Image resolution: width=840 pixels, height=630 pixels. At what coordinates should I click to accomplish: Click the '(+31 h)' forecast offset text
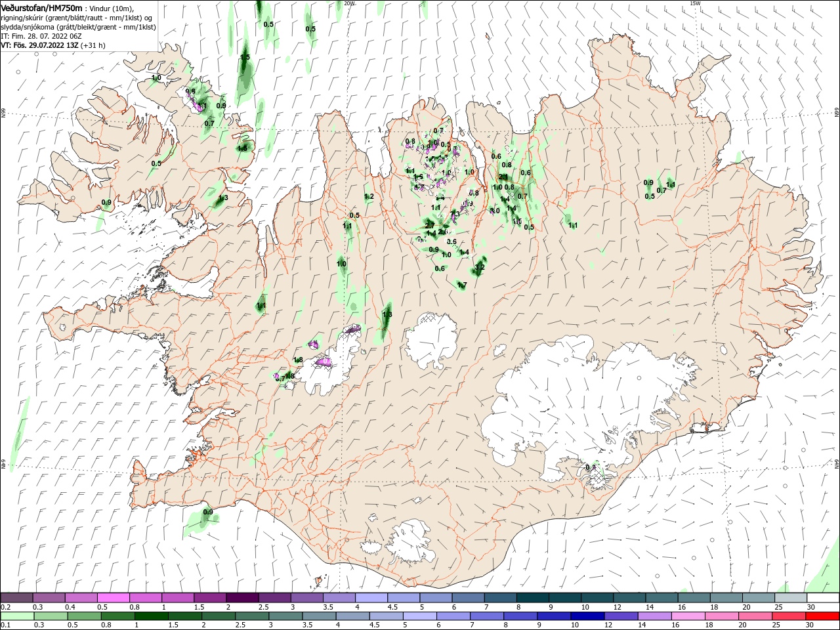click(93, 45)
